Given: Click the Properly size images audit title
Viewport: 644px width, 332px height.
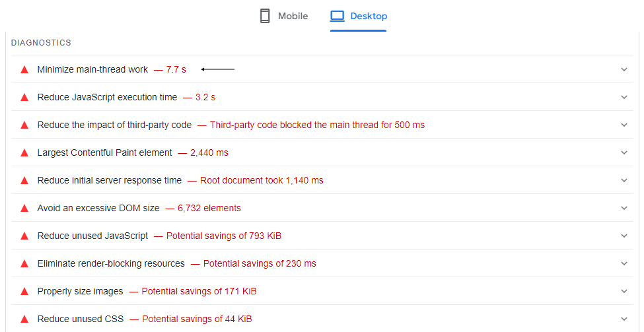Looking at the screenshot, I should (x=80, y=291).
